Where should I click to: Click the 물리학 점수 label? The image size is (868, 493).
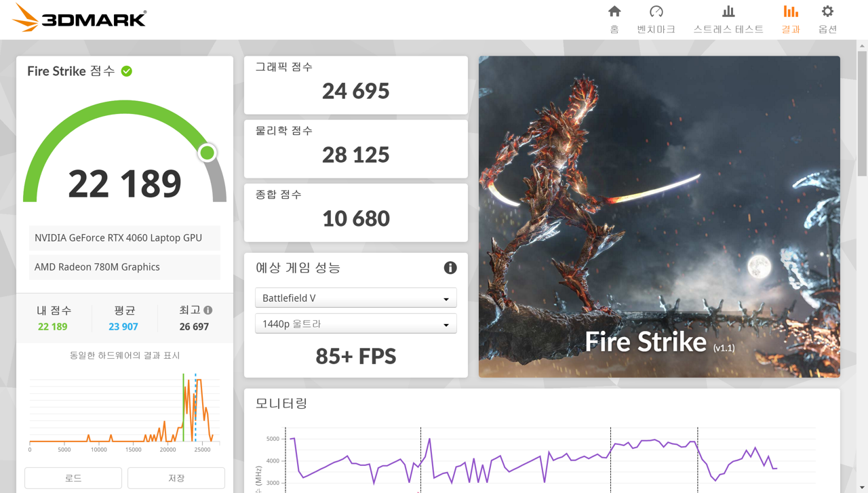coord(284,131)
